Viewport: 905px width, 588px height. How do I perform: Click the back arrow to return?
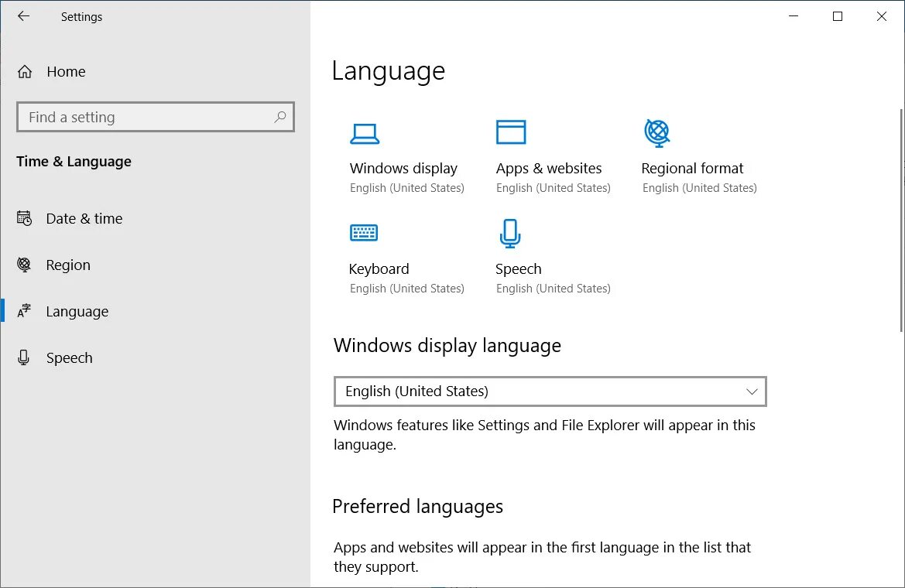click(23, 16)
